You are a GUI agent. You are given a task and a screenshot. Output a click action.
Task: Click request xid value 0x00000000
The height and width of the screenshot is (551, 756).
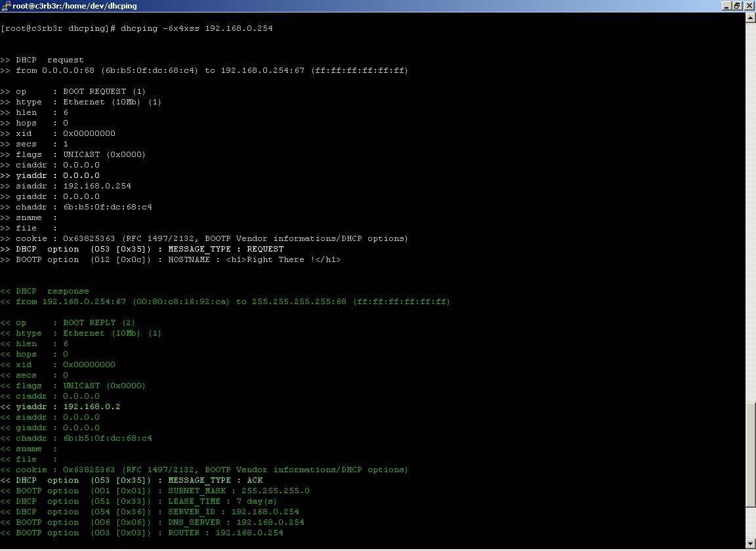[89, 134]
